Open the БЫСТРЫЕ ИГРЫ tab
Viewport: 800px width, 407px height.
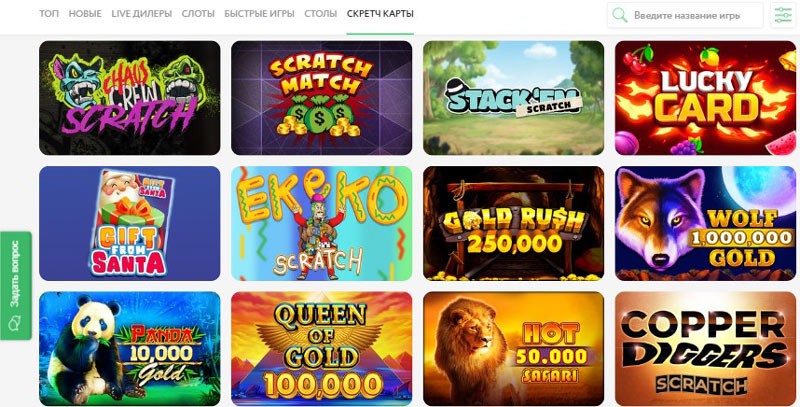click(x=259, y=14)
